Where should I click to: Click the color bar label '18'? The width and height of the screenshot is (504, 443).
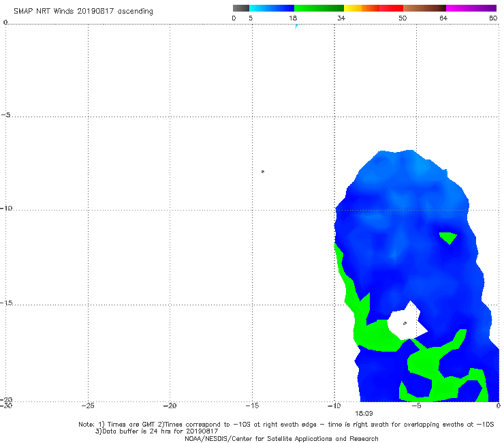(293, 18)
